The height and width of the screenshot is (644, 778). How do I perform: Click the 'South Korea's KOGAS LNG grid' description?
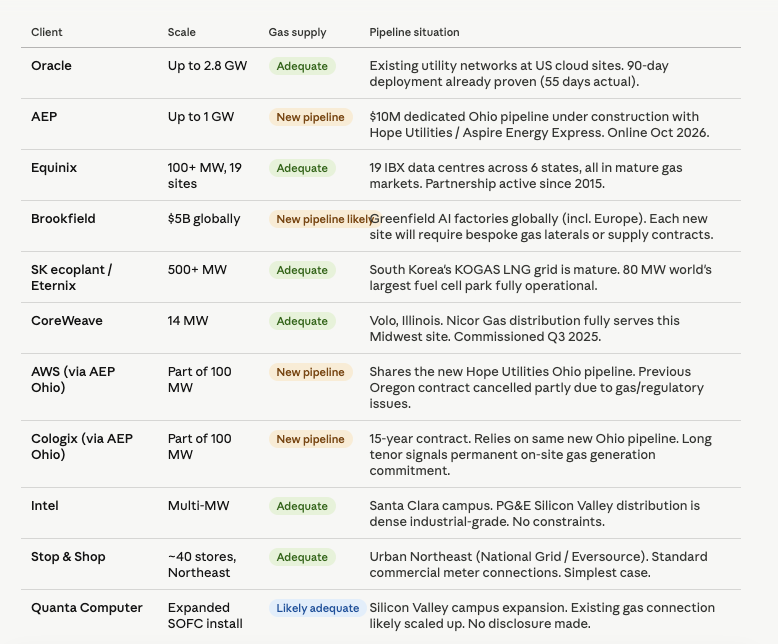coord(540,277)
